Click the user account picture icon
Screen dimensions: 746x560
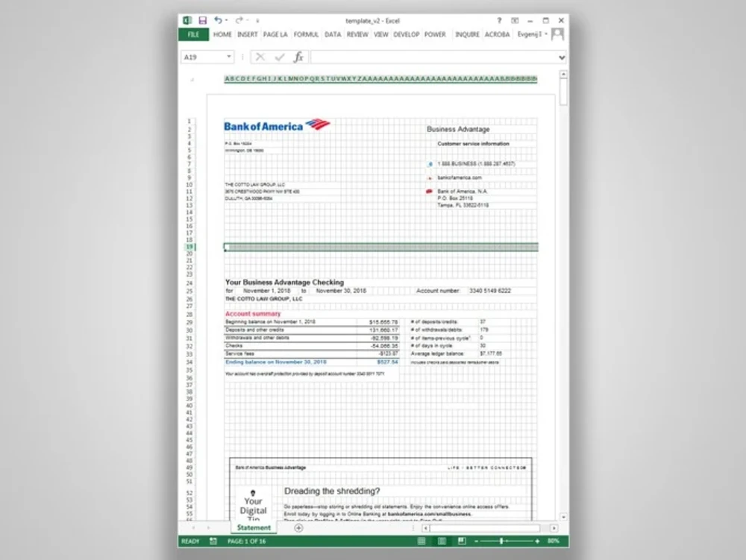[557, 34]
